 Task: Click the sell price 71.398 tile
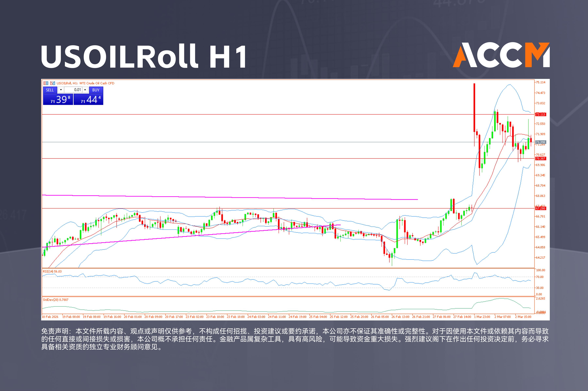point(58,99)
